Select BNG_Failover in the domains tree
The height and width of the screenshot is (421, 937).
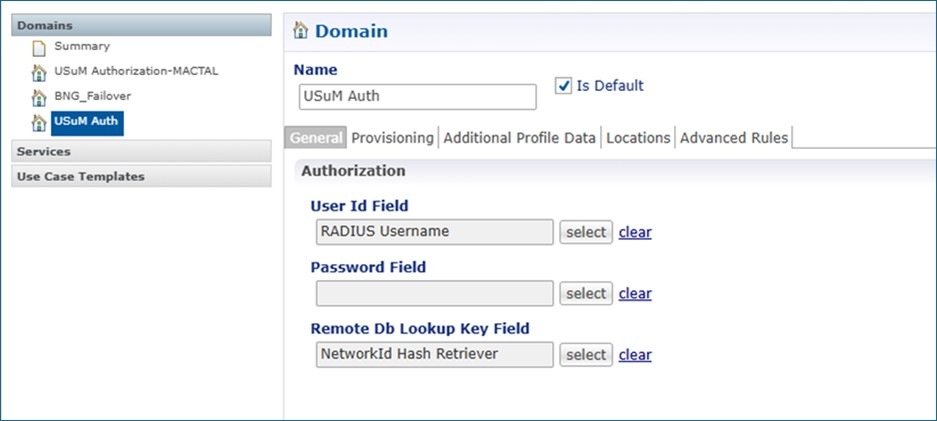coord(92,97)
